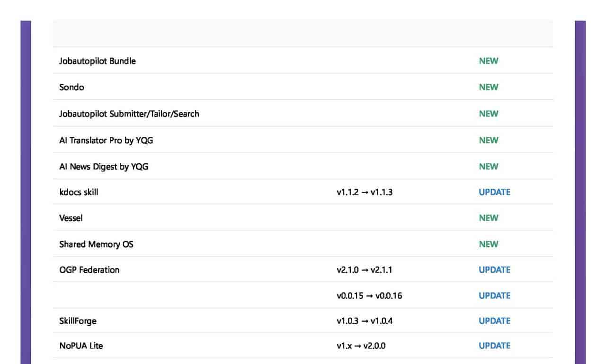Select NEW status for AI Translator Pro
606x364 pixels.
(x=489, y=140)
